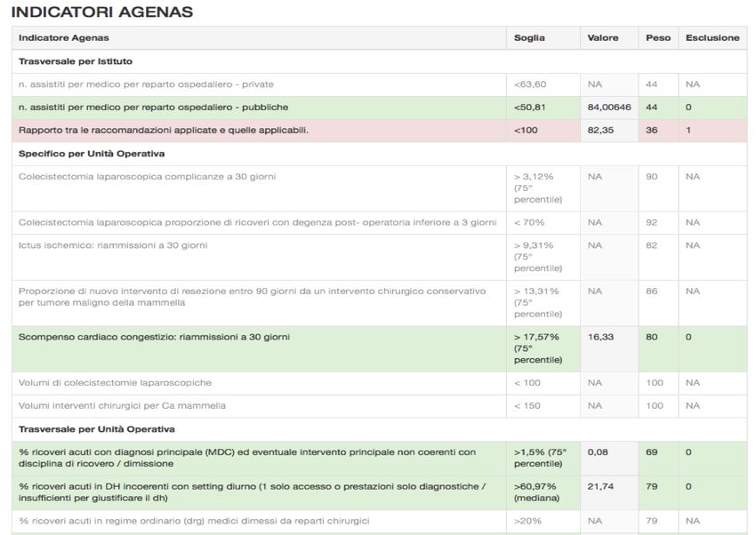Screen dimensions: 756x535
Task: Click exclusion '0' in the Scompenso cardiaco row
Action: 688,337
